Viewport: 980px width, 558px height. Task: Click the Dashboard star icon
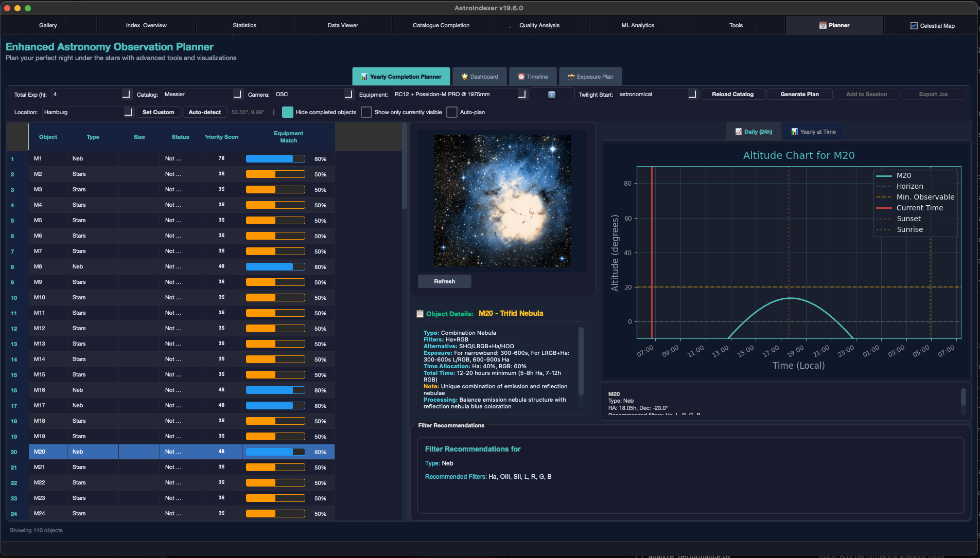coord(464,77)
